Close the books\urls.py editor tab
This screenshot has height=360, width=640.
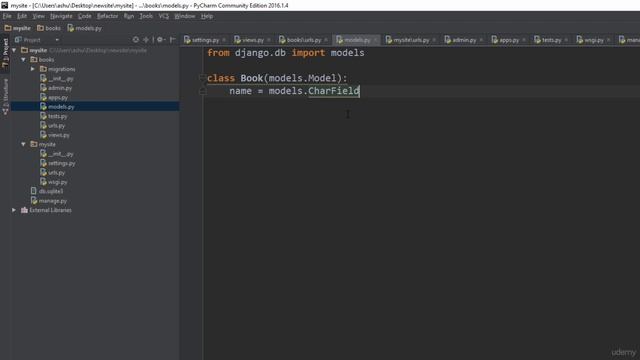(326, 40)
